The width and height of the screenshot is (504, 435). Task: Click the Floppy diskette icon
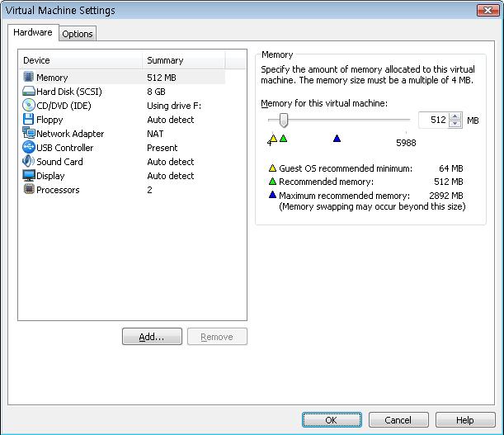tap(28, 119)
